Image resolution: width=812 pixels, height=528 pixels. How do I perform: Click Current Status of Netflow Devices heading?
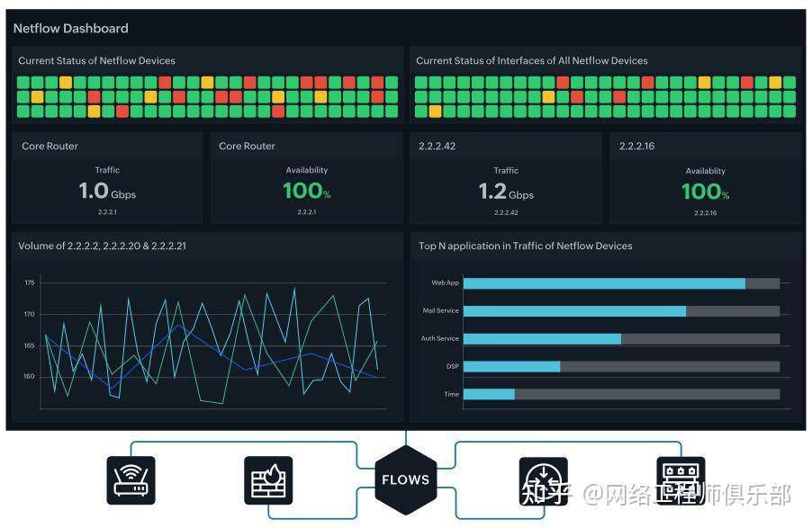(96, 60)
